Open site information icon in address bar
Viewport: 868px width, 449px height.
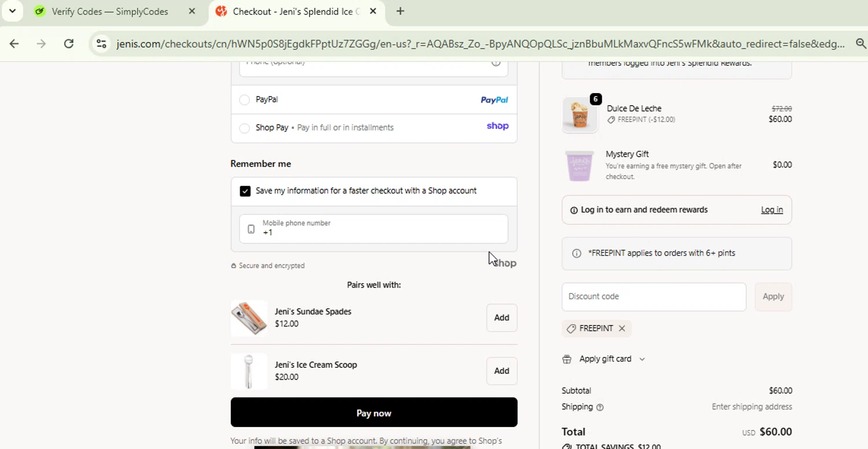pyautogui.click(x=101, y=43)
